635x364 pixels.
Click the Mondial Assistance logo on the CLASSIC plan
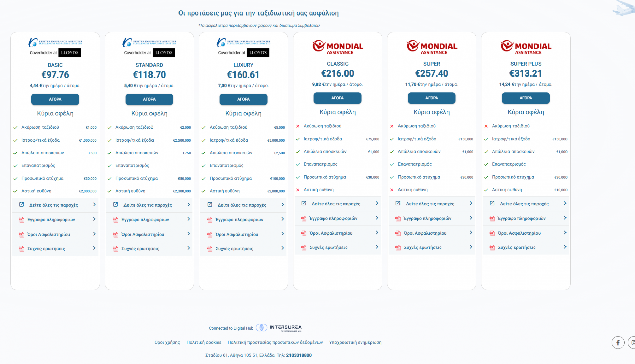337,47
